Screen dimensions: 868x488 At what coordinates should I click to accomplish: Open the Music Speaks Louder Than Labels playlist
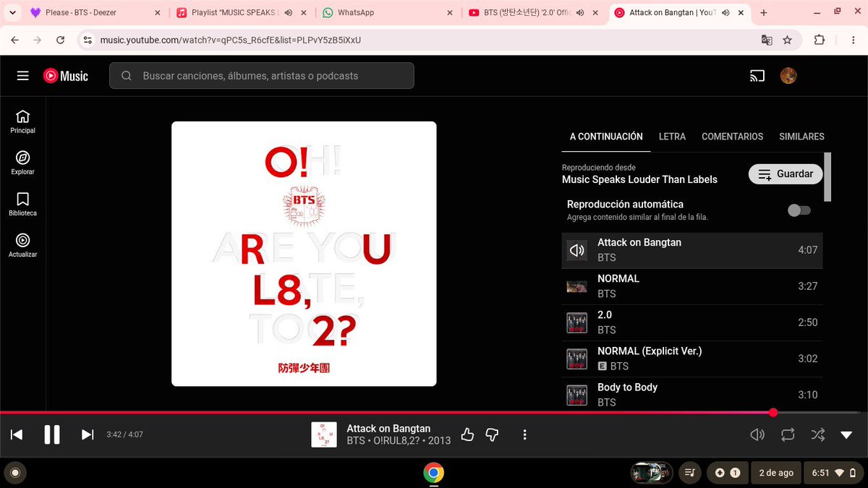(x=639, y=179)
